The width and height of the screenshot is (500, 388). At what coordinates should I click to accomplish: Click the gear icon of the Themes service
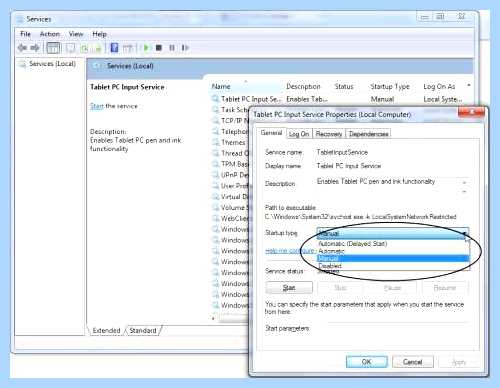coord(215,142)
